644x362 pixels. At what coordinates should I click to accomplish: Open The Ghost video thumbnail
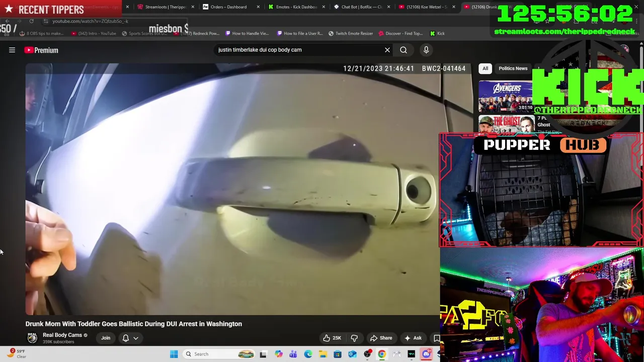pyautogui.click(x=506, y=125)
